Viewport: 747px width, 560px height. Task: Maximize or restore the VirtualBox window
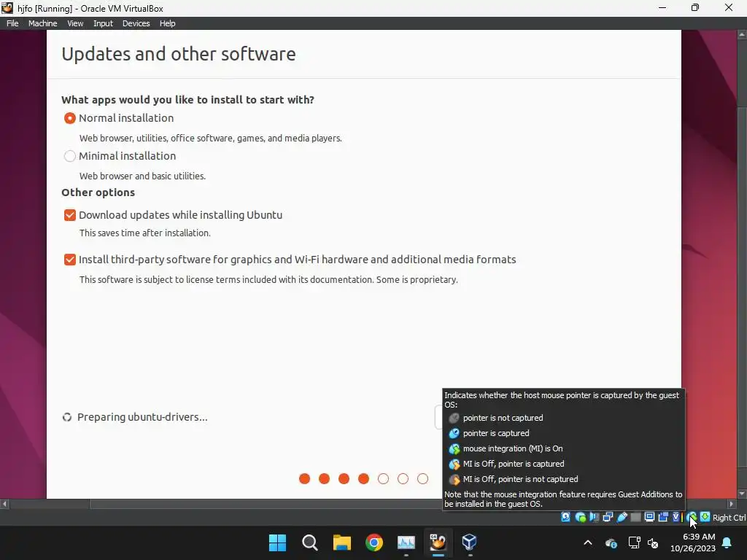tap(695, 7)
